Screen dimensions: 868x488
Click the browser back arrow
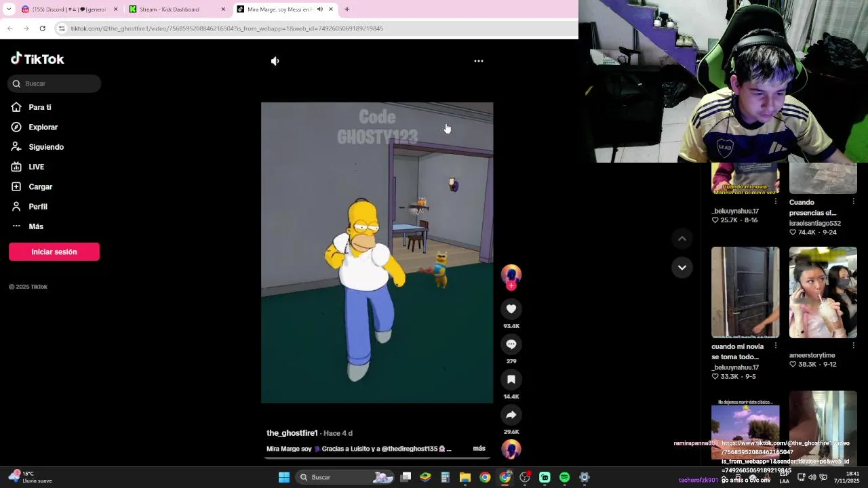click(x=10, y=28)
